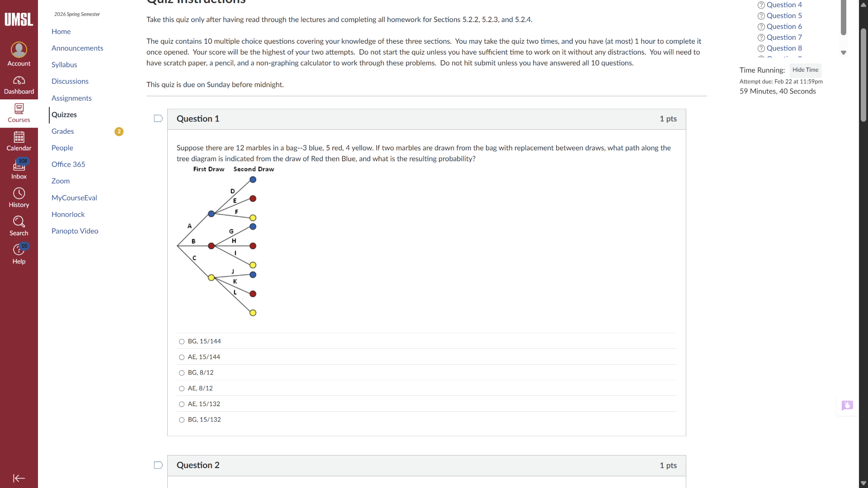Click the Search magnifier icon

click(19, 222)
